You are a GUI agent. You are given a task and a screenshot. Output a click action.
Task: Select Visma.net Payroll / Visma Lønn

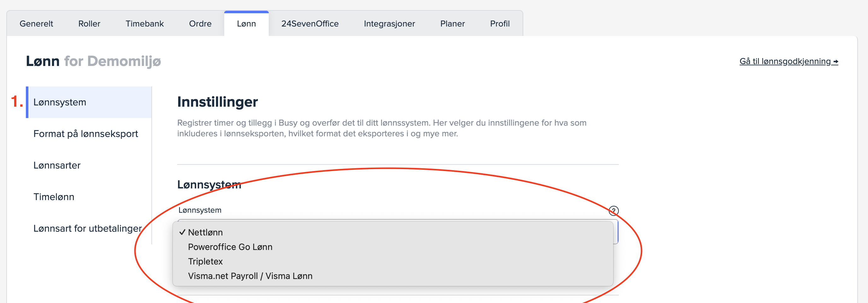click(x=250, y=276)
